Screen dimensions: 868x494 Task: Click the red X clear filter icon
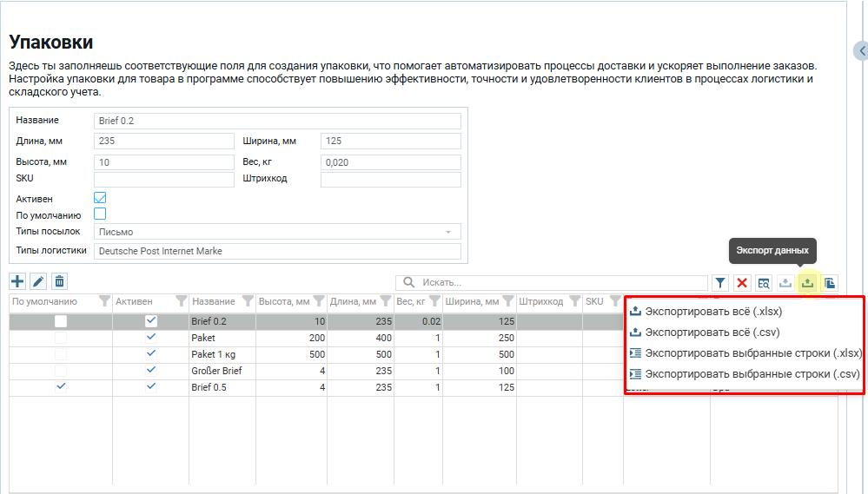pos(742,283)
